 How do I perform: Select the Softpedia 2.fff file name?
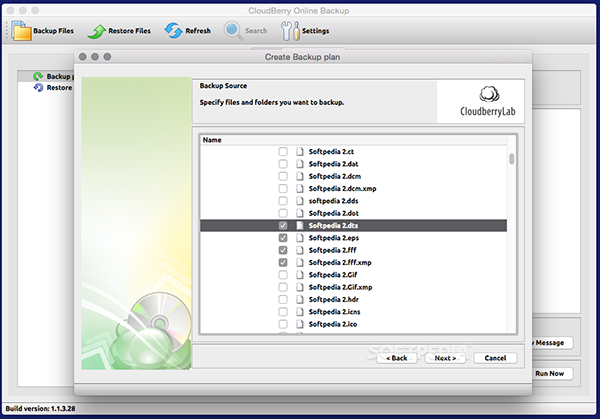pyautogui.click(x=332, y=250)
